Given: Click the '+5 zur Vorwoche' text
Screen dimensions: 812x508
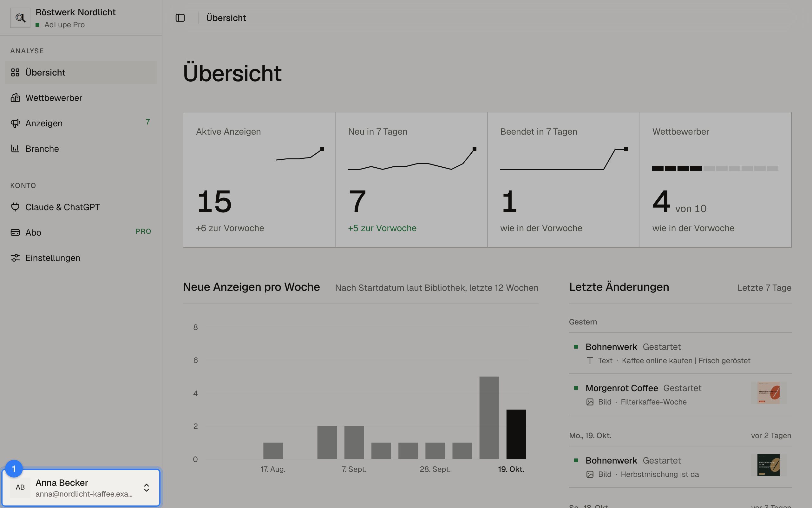Looking at the screenshot, I should tap(382, 228).
